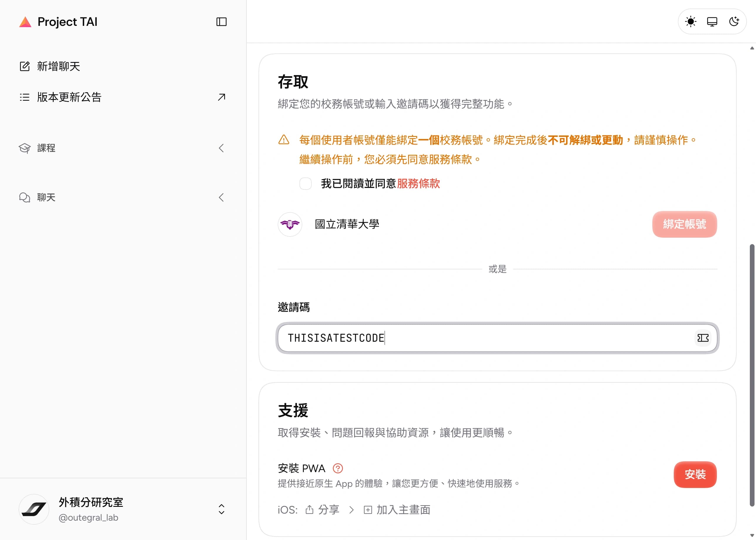Click the red 安裝 button
The height and width of the screenshot is (540, 756).
pyautogui.click(x=695, y=474)
